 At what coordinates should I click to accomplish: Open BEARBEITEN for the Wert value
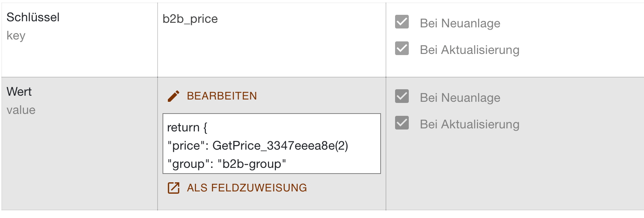(222, 96)
